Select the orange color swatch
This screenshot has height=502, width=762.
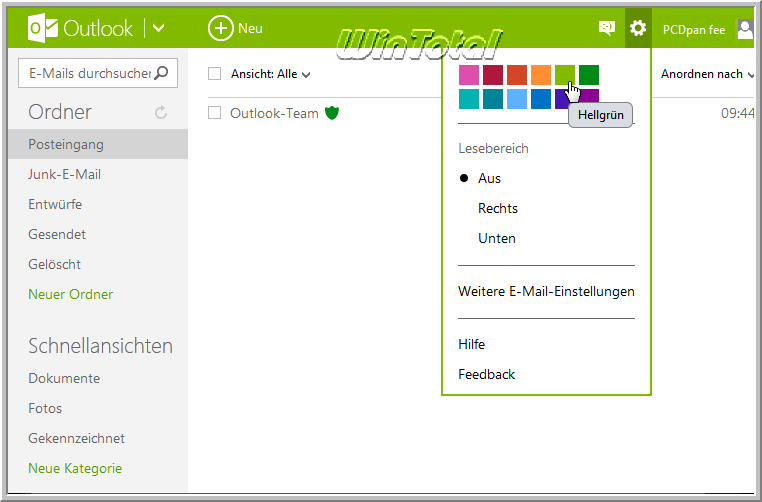pos(541,75)
